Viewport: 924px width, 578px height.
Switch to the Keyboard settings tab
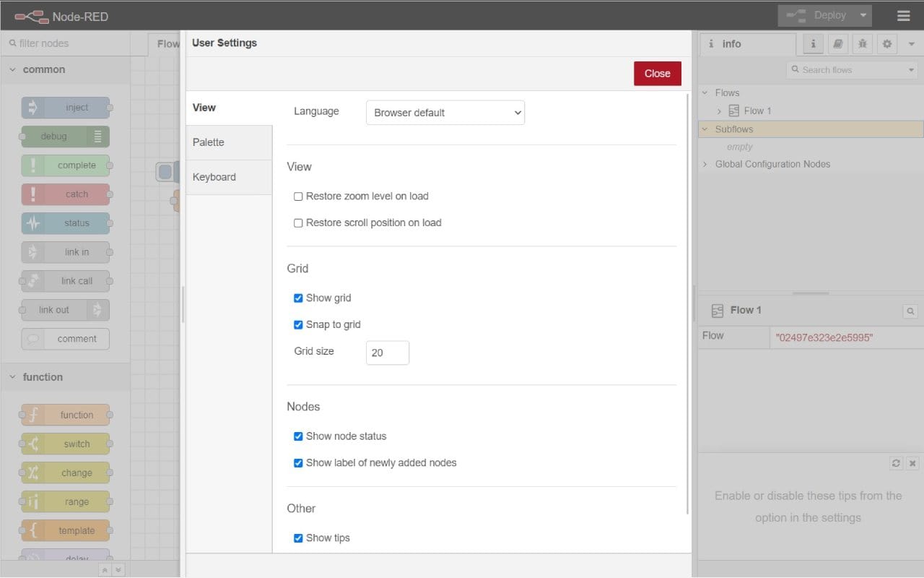[x=214, y=177]
